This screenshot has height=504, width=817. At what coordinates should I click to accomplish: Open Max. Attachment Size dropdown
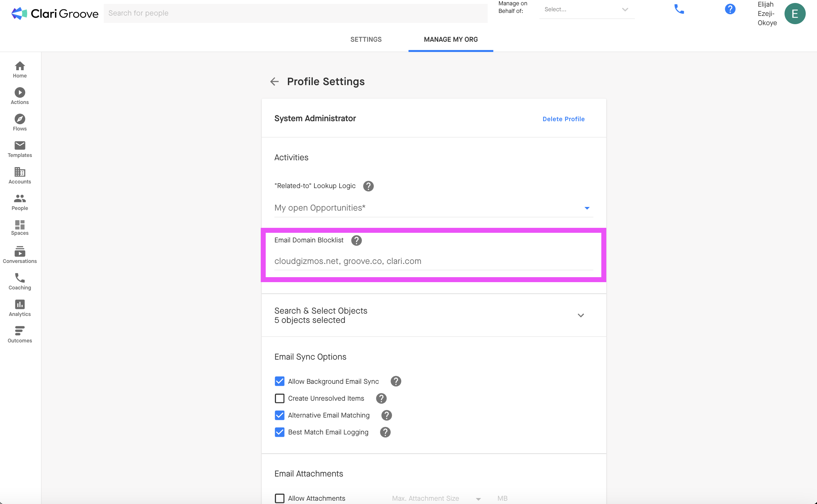point(437,498)
